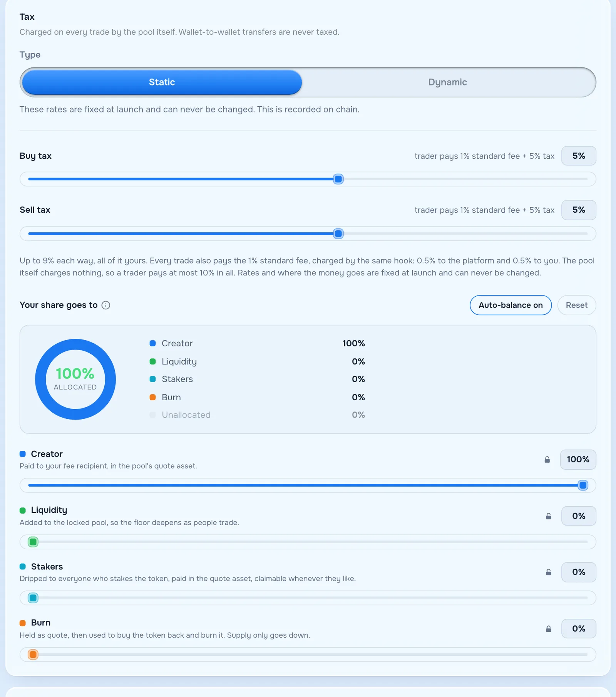Click the Unallocated legend entry

point(257,415)
